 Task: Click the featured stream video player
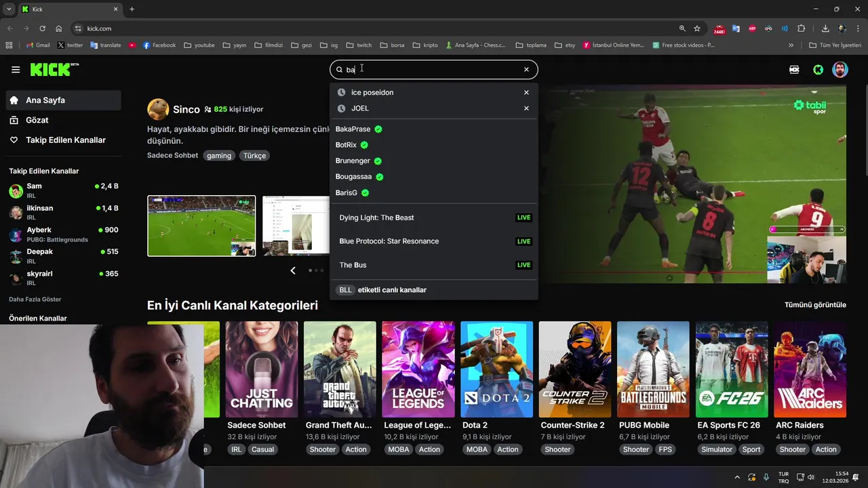[x=692, y=184]
